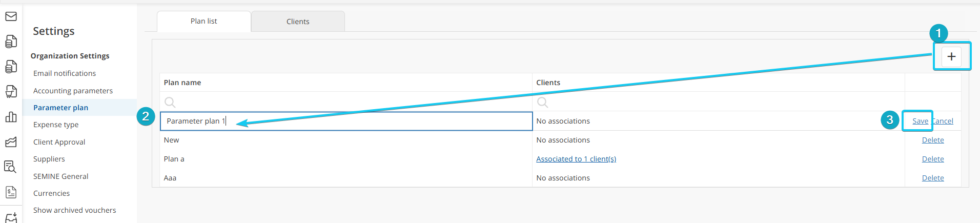Open Email notifications settings
Screen dimensions: 980x223
click(x=65, y=73)
